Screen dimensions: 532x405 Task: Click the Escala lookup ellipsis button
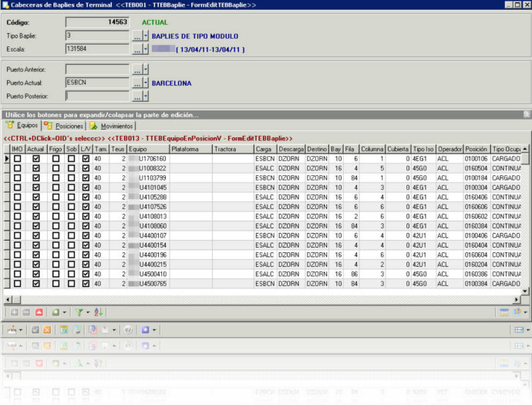[x=137, y=49]
